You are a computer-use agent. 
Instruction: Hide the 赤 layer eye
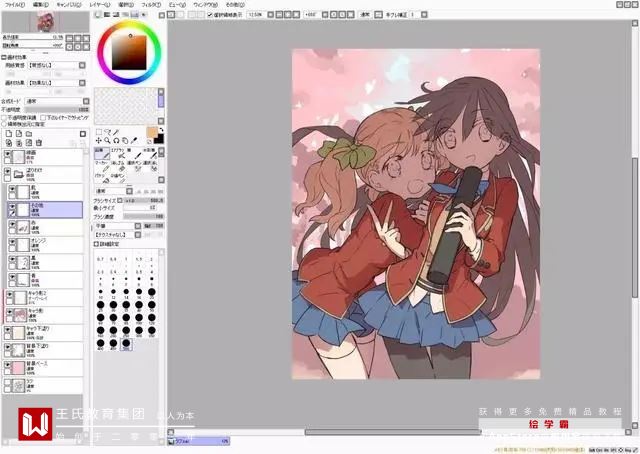click(x=12, y=224)
